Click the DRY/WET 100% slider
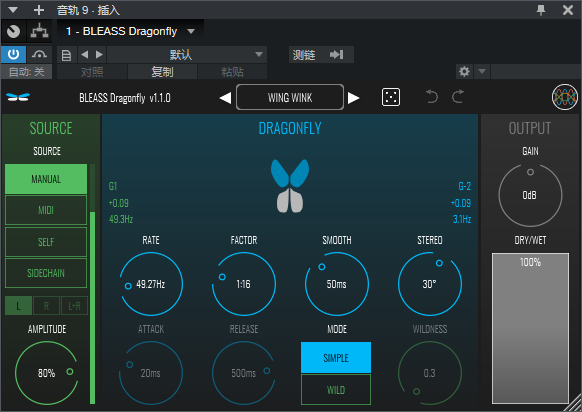Viewport: 582px width, 412px height. click(x=530, y=328)
